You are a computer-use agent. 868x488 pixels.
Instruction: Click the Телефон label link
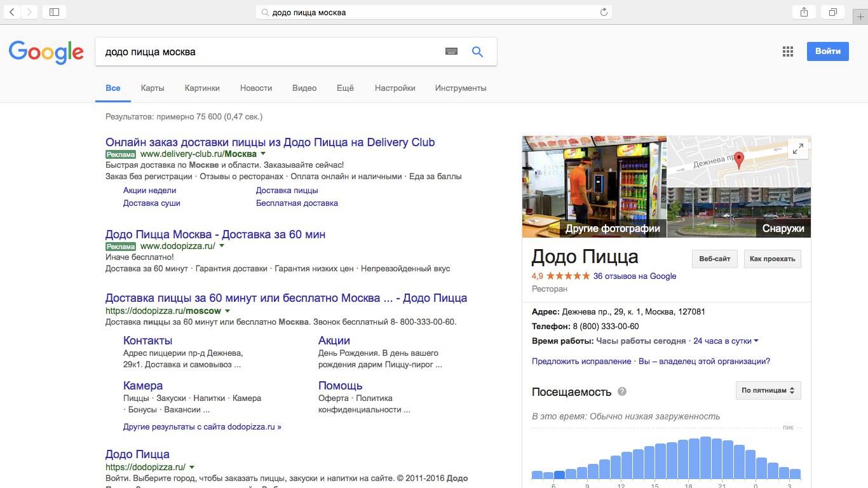pyautogui.click(x=551, y=327)
